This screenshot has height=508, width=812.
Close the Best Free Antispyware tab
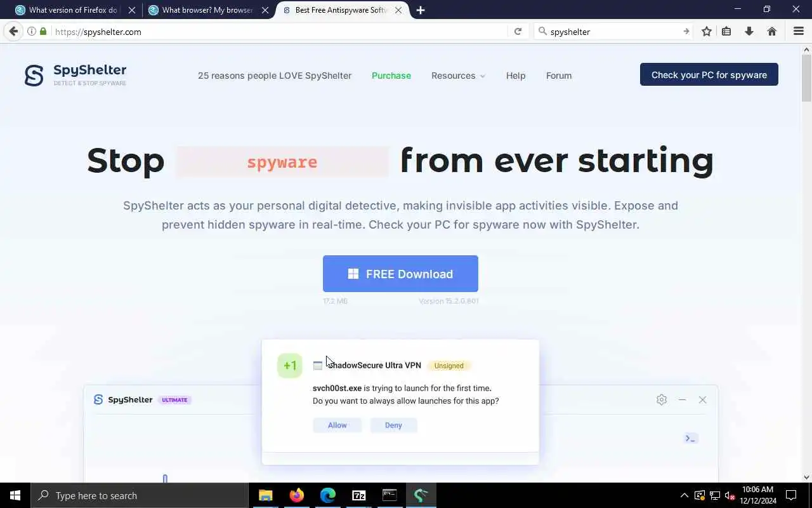pos(398,10)
